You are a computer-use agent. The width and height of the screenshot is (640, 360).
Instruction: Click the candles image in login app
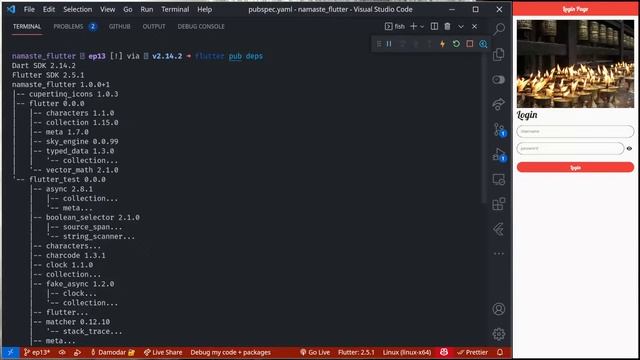575,64
